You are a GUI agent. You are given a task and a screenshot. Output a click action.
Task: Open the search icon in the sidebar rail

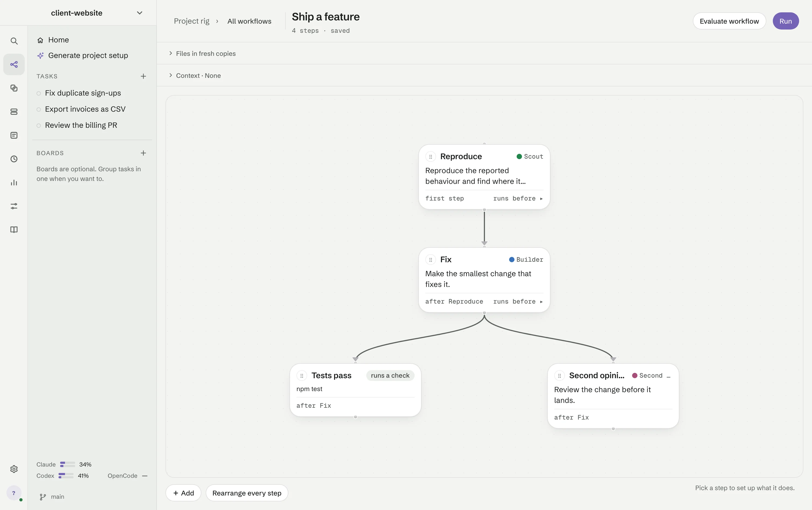click(14, 41)
